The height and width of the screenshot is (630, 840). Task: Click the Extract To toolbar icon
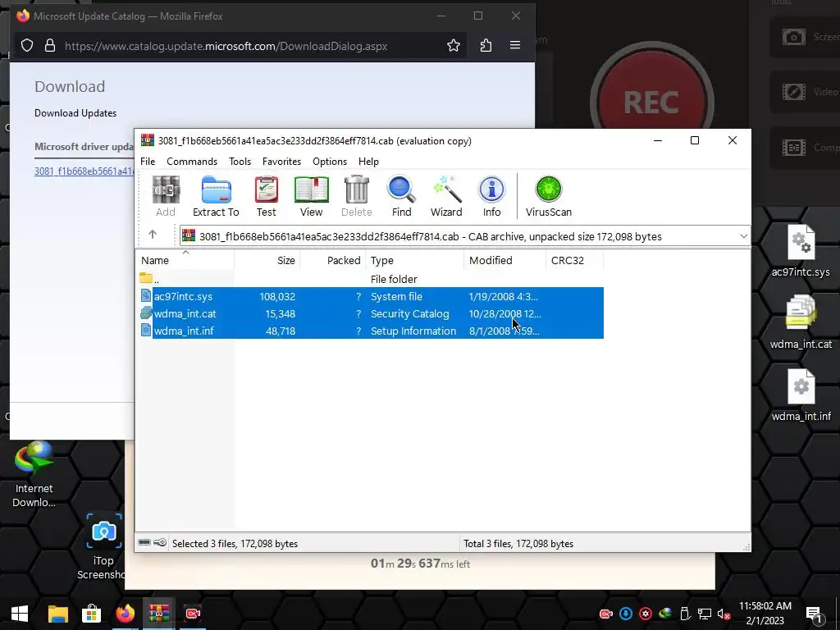216,196
